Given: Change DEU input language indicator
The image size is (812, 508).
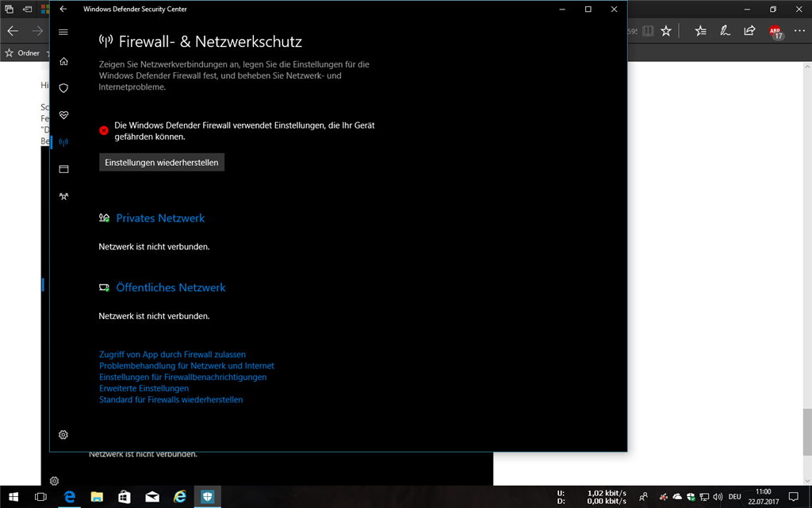Looking at the screenshot, I should tap(734, 497).
